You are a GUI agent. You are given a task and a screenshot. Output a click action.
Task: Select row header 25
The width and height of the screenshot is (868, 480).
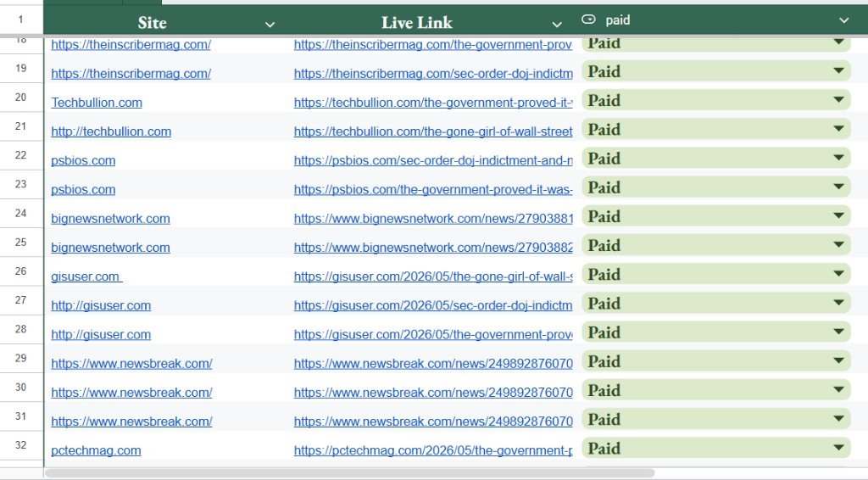(21, 242)
